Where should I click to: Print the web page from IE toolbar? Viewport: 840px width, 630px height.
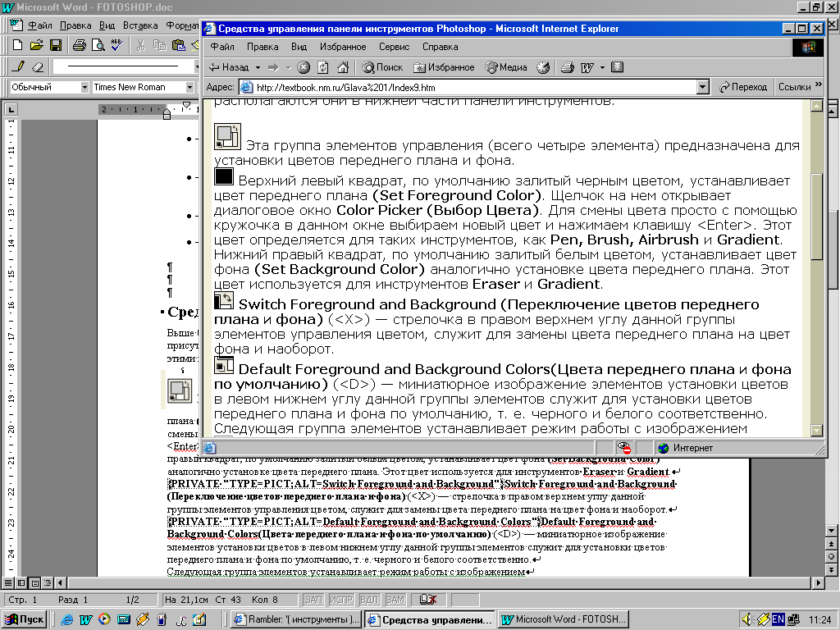[x=568, y=67]
